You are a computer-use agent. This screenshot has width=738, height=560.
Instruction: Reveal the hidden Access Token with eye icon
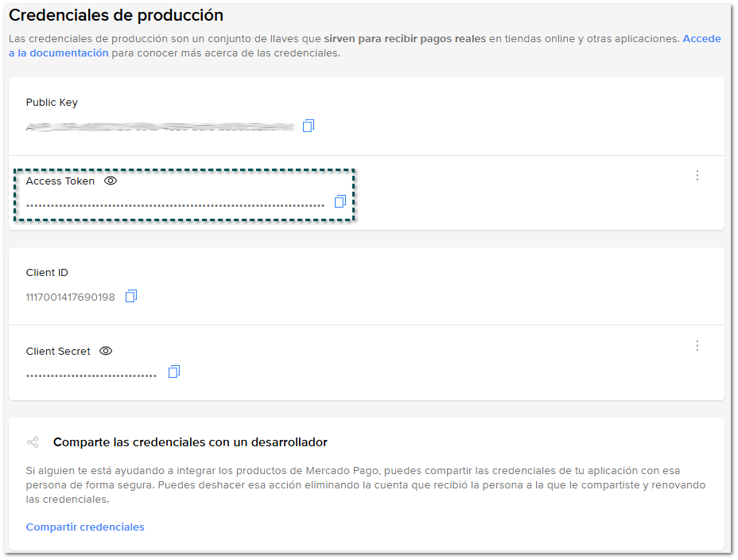pos(111,181)
